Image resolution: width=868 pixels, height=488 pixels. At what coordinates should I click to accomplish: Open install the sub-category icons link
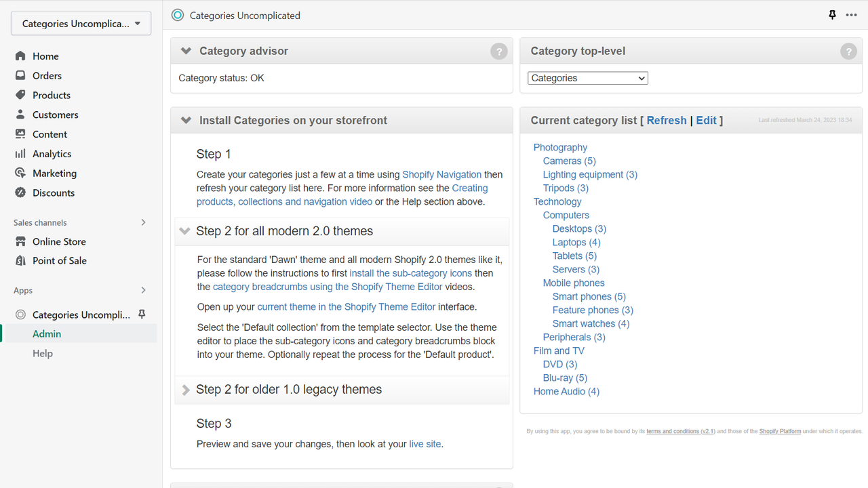pos(411,273)
